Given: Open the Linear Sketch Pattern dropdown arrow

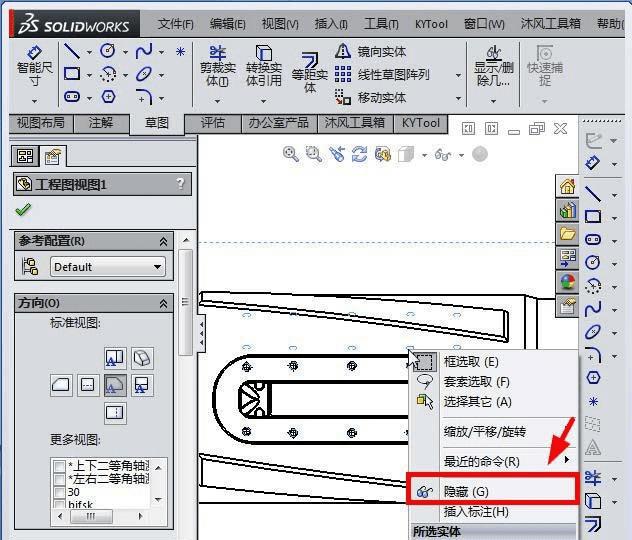Looking at the screenshot, I should (x=458, y=75).
